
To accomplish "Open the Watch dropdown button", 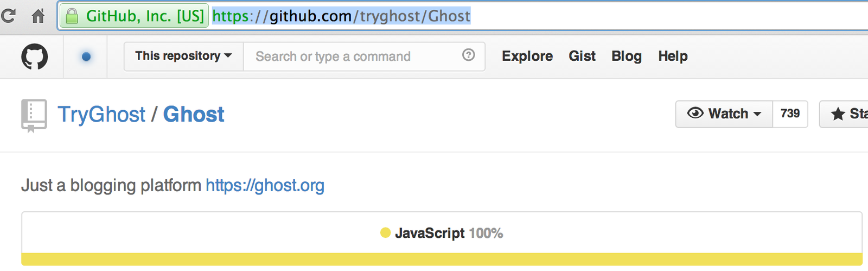I will tap(724, 114).
